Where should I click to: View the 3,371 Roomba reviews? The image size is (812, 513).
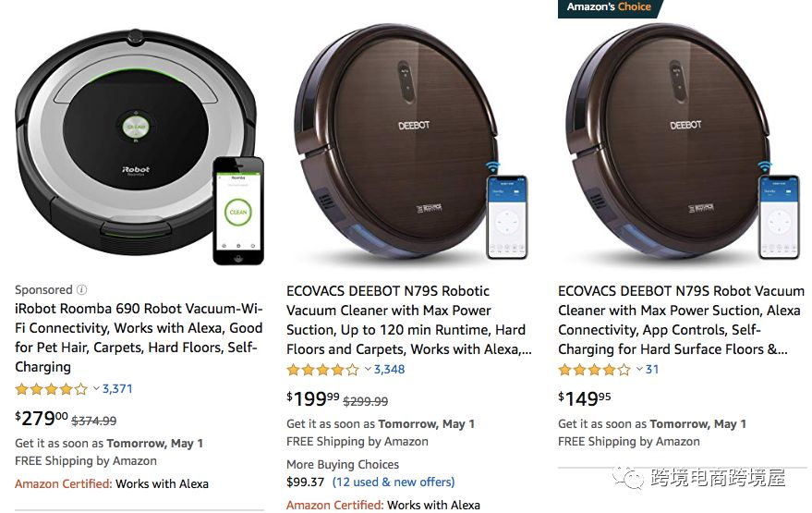[117, 389]
